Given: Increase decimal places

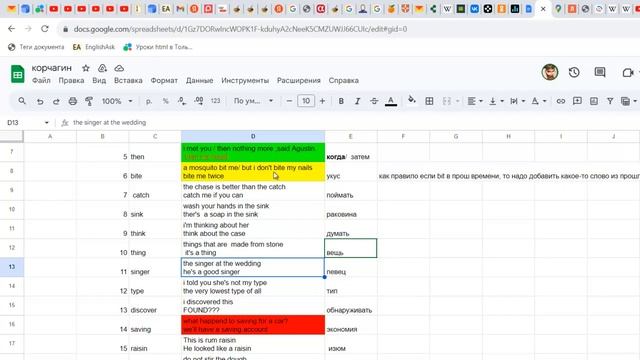Looking at the screenshot, I should (x=199, y=101).
